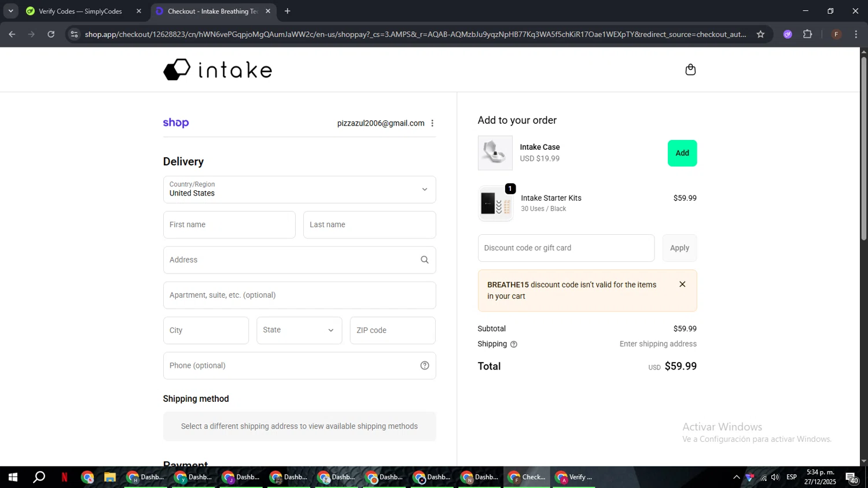Apply the discount code
Image resolution: width=868 pixels, height=488 pixels.
[679, 248]
